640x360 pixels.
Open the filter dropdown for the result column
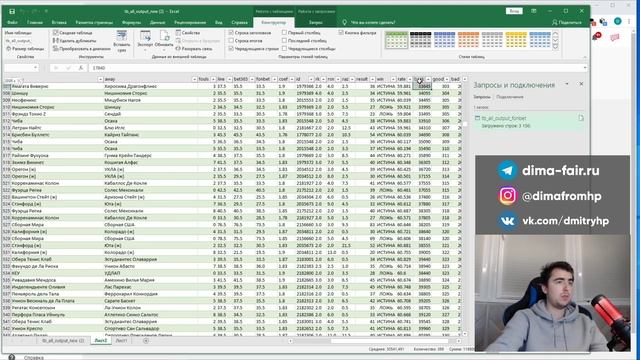(x=372, y=79)
